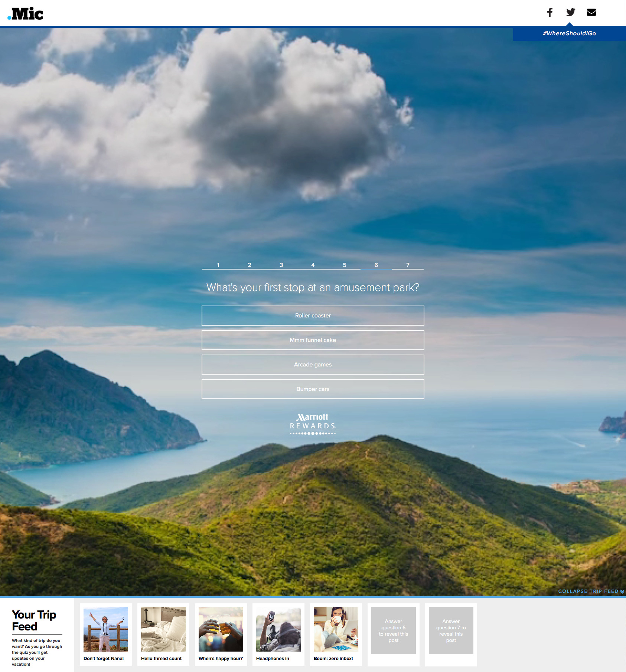
Task: Open the Headphones in post thumbnail
Action: [278, 630]
